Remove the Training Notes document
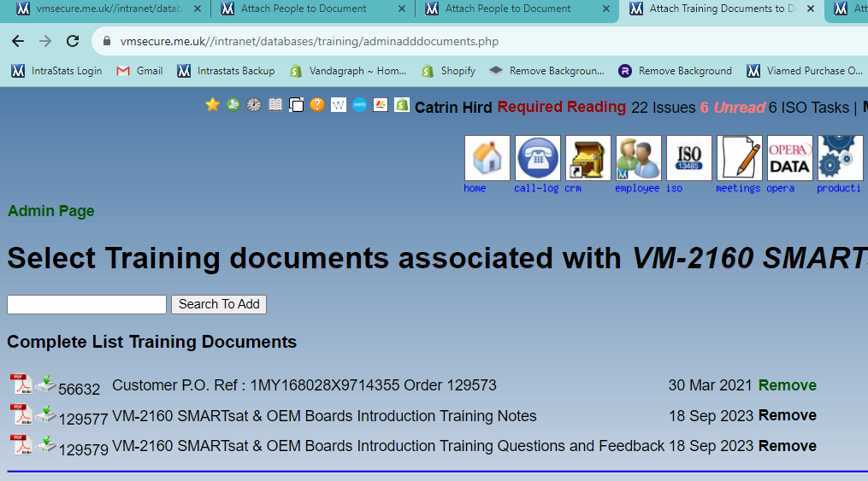The width and height of the screenshot is (868, 481). click(x=787, y=415)
